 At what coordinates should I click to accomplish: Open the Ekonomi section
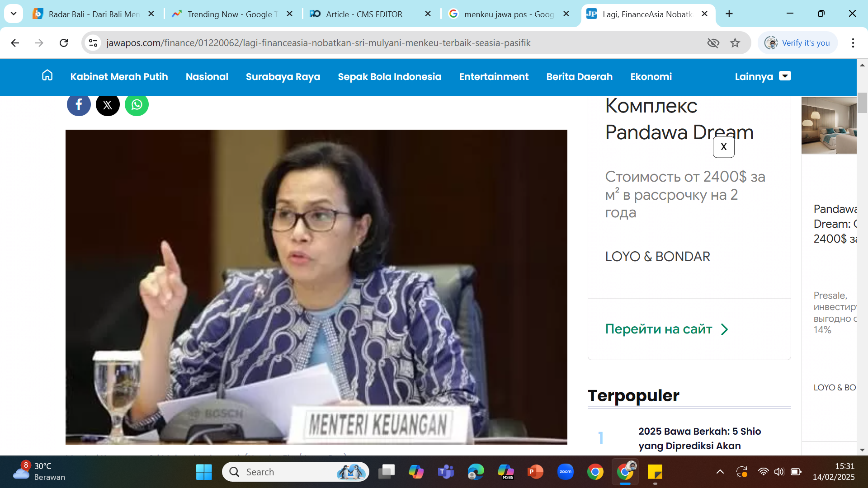651,76
